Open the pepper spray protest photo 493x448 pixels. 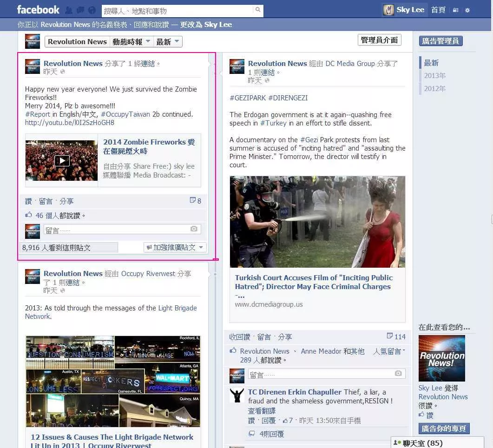pos(317,222)
